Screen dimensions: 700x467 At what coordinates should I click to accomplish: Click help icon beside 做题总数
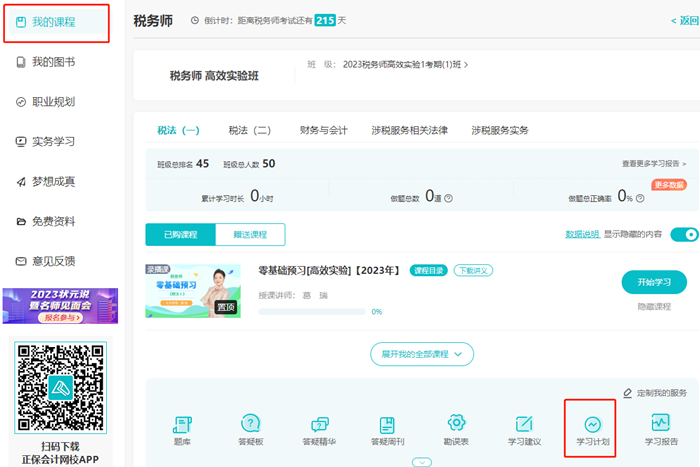[449, 198]
